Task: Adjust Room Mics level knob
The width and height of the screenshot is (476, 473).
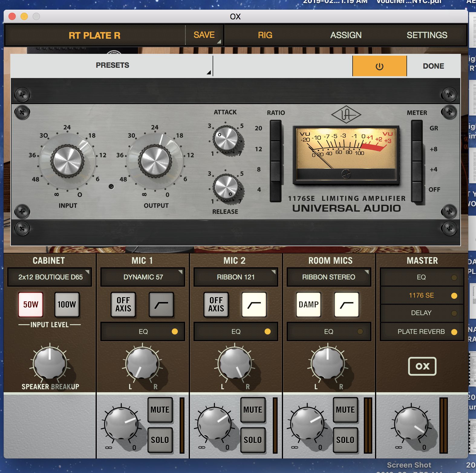Action: pyautogui.click(x=307, y=423)
